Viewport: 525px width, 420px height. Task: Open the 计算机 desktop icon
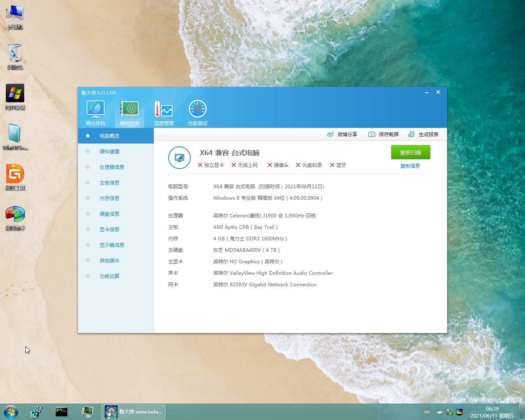(x=15, y=17)
